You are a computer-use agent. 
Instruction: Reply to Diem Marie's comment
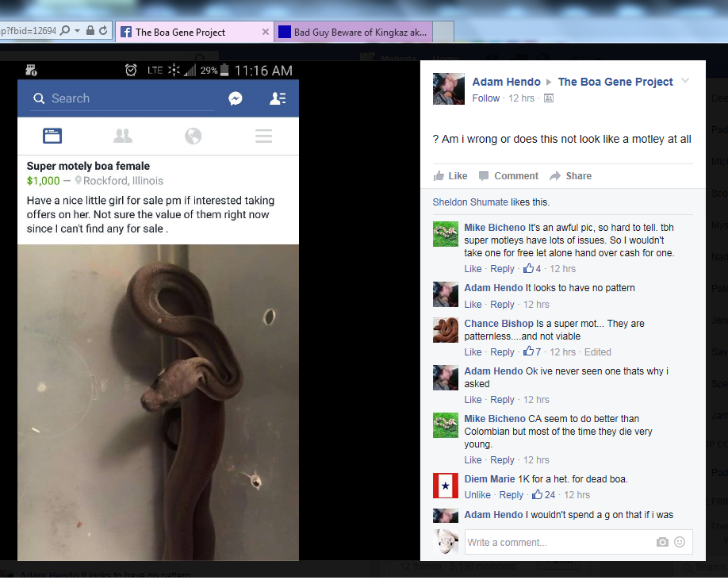point(512,495)
